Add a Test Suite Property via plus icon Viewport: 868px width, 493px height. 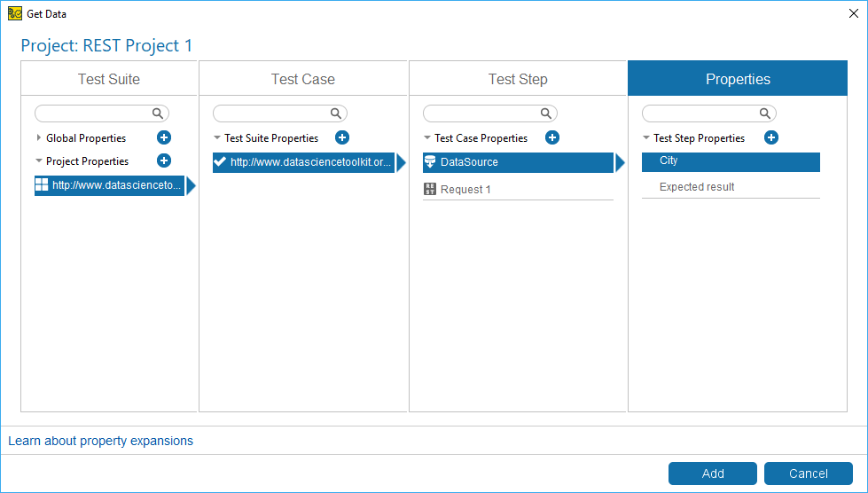[x=342, y=137]
